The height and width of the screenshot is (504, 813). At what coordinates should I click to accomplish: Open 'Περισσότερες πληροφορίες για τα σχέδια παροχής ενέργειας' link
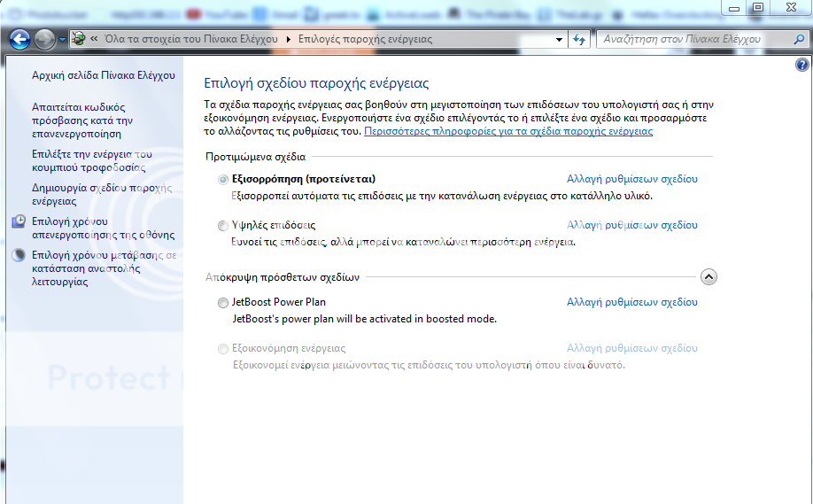[x=508, y=131]
